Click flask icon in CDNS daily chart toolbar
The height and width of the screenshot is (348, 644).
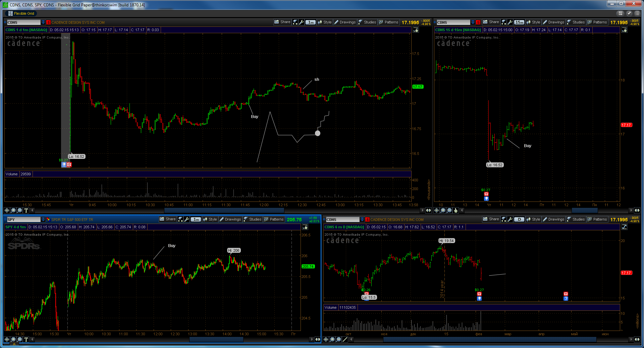point(504,219)
